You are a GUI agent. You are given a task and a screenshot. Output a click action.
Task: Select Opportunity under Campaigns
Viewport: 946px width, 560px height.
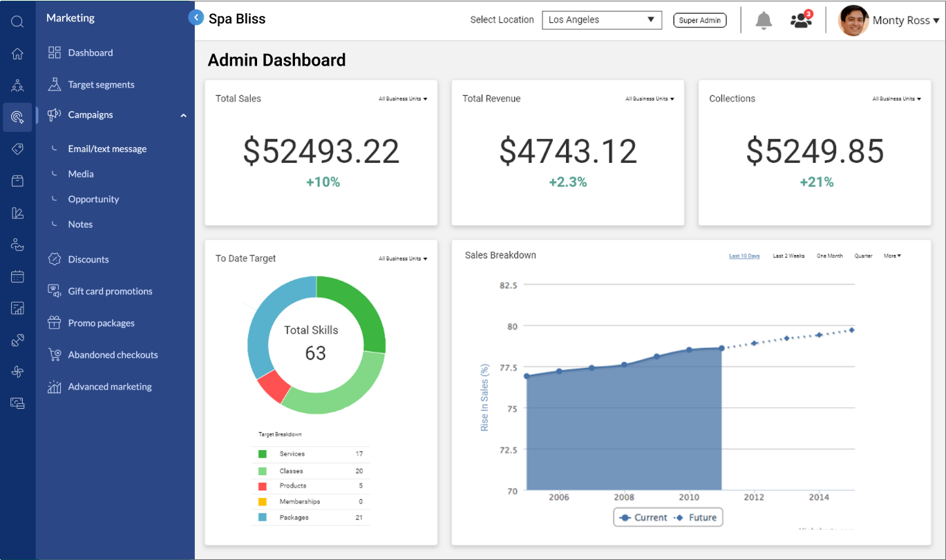pos(93,199)
